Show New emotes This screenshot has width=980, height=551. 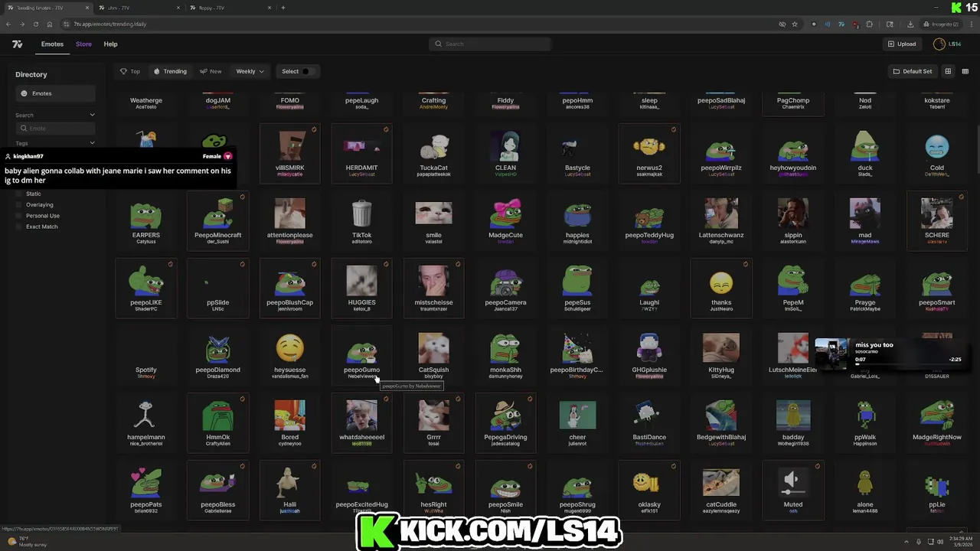211,71
